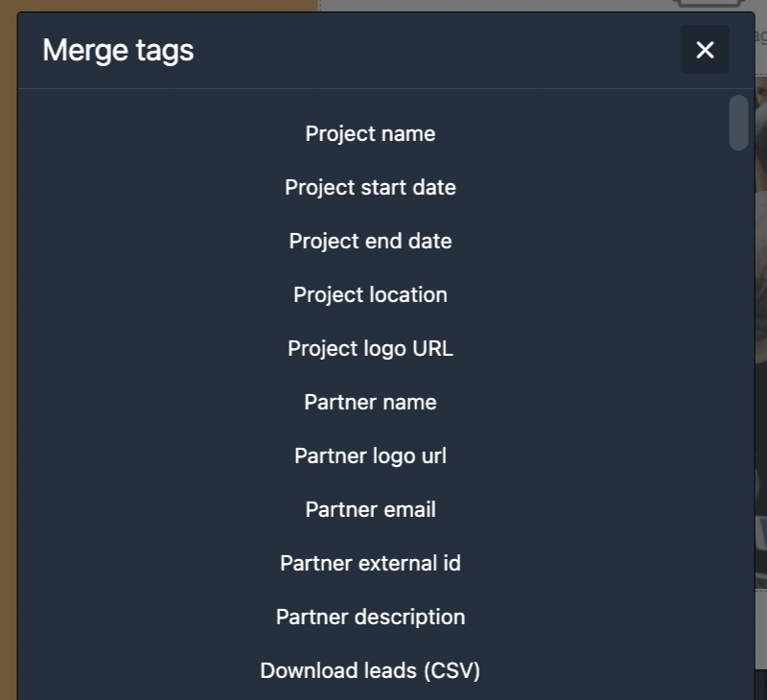Click the word CSV in Download leads
The height and width of the screenshot is (700, 767).
452,670
